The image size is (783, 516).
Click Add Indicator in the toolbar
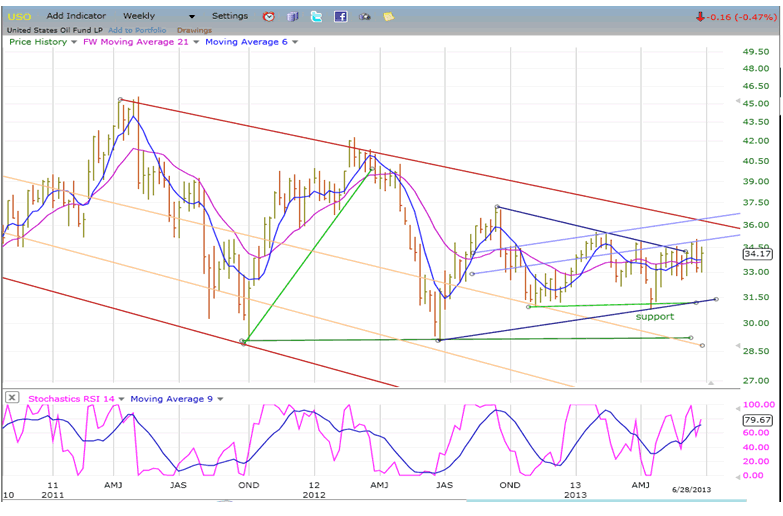75,16
